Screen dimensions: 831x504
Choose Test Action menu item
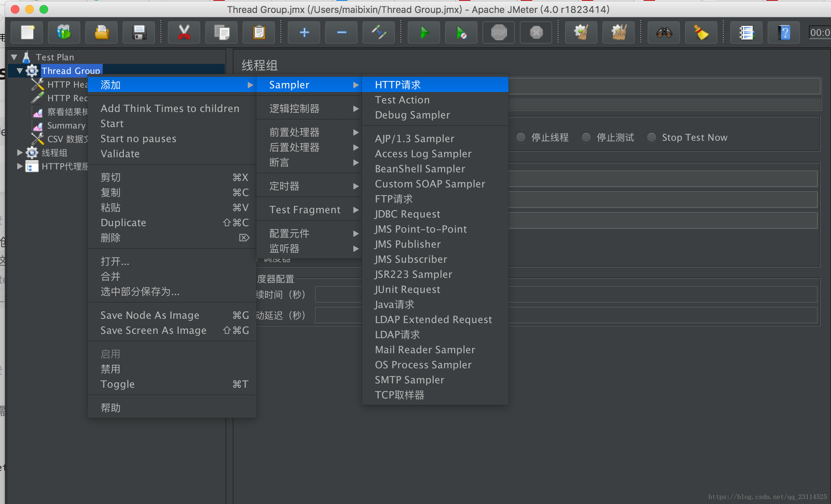(x=435, y=100)
